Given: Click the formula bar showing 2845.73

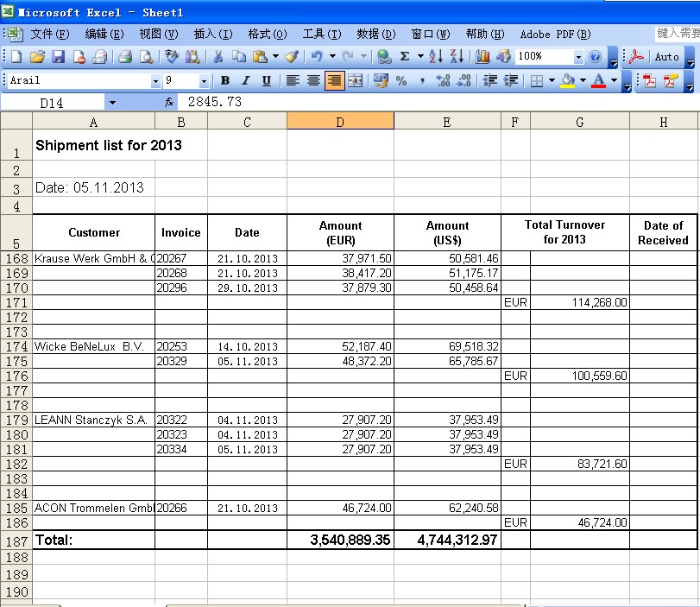Looking at the screenshot, I should 438,102.
